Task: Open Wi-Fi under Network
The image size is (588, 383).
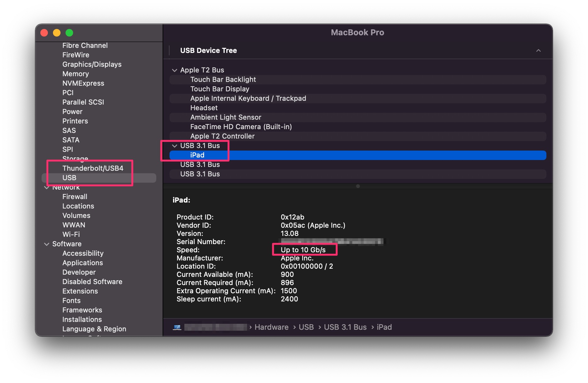Action: click(x=71, y=235)
